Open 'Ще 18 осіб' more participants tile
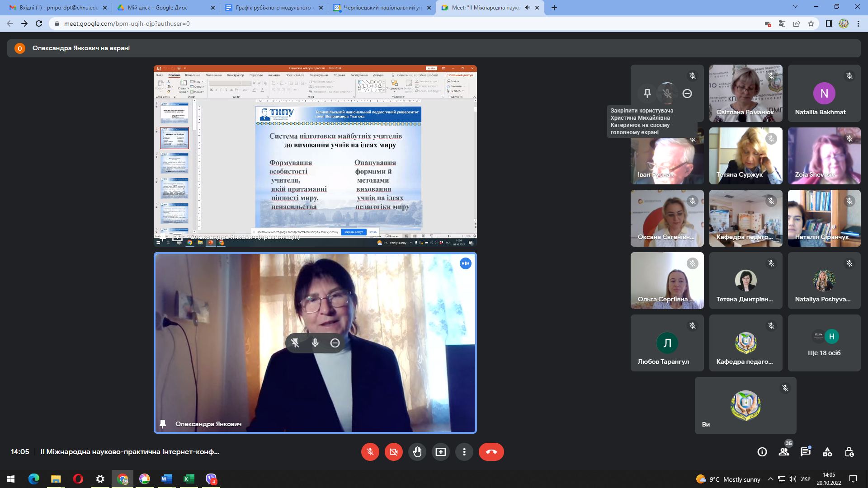This screenshot has width=868, height=488. click(x=824, y=343)
